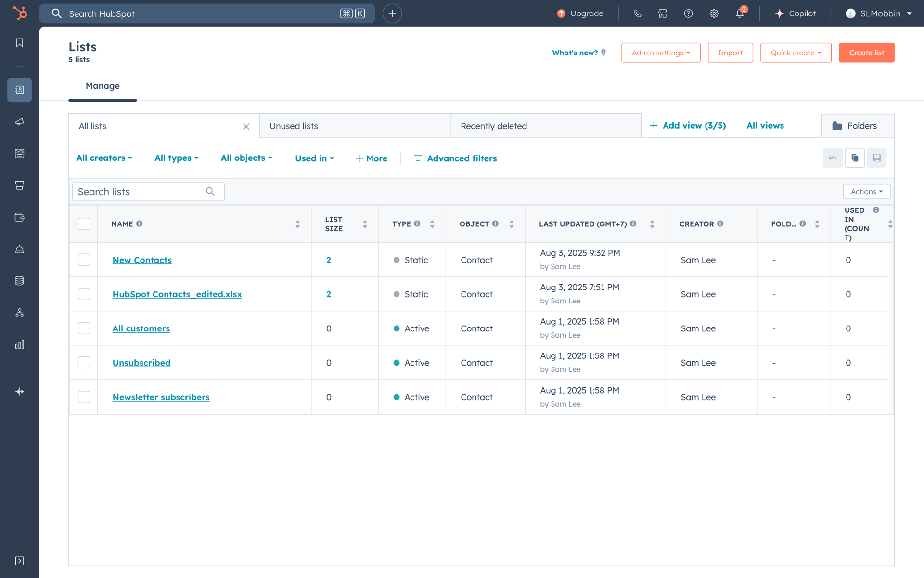Viewport: 924px width, 578px height.
Task: Open the New Contacts list link
Action: click(142, 260)
